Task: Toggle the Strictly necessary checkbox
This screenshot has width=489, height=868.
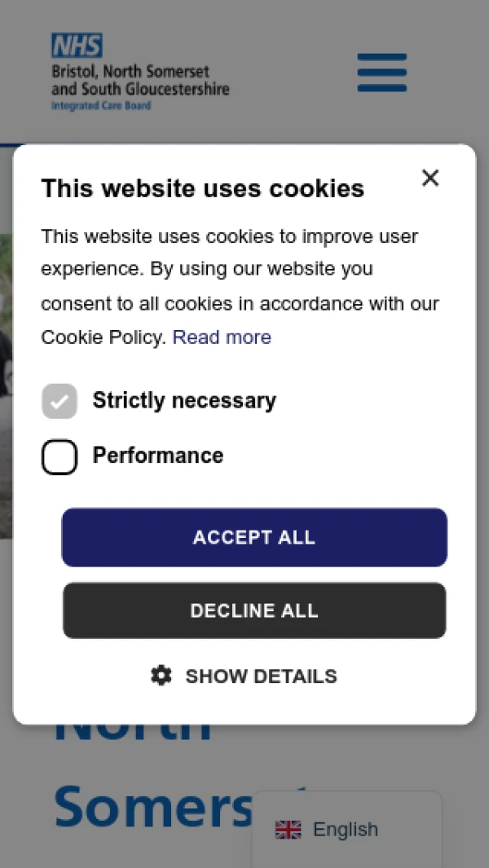Action: coord(59,401)
